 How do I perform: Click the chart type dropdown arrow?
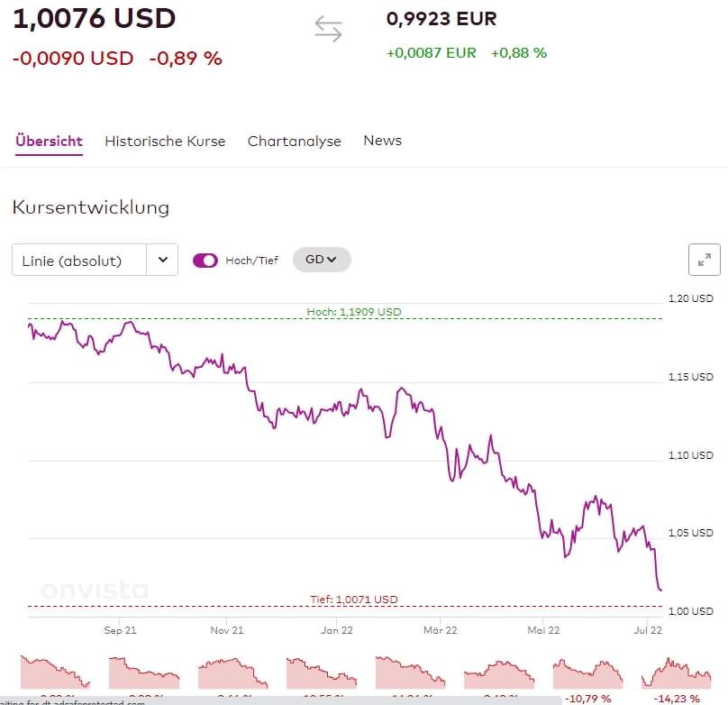pyautogui.click(x=162, y=261)
